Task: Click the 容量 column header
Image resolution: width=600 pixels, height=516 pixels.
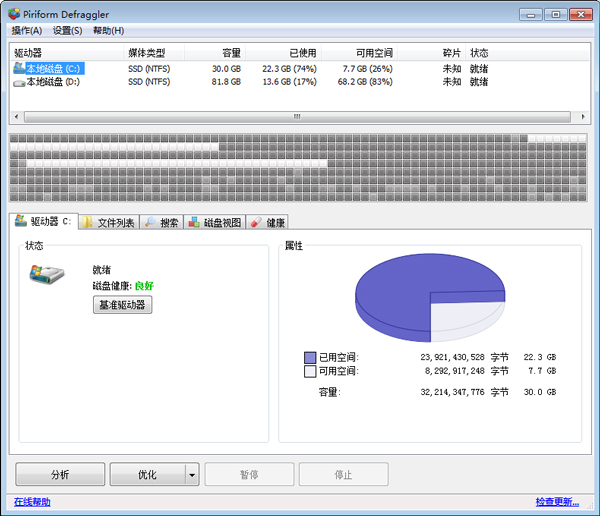Action: coord(215,53)
